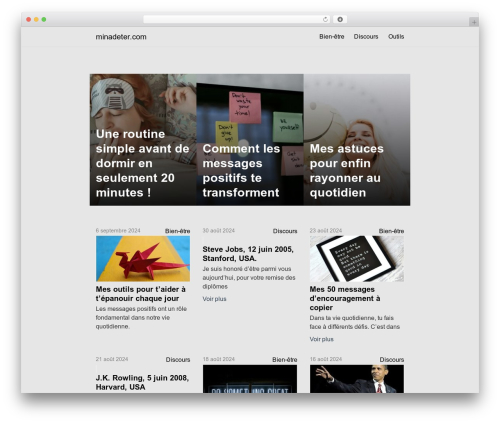Click the framed quote thumbnail
This screenshot has height=423, width=500.
(357, 259)
